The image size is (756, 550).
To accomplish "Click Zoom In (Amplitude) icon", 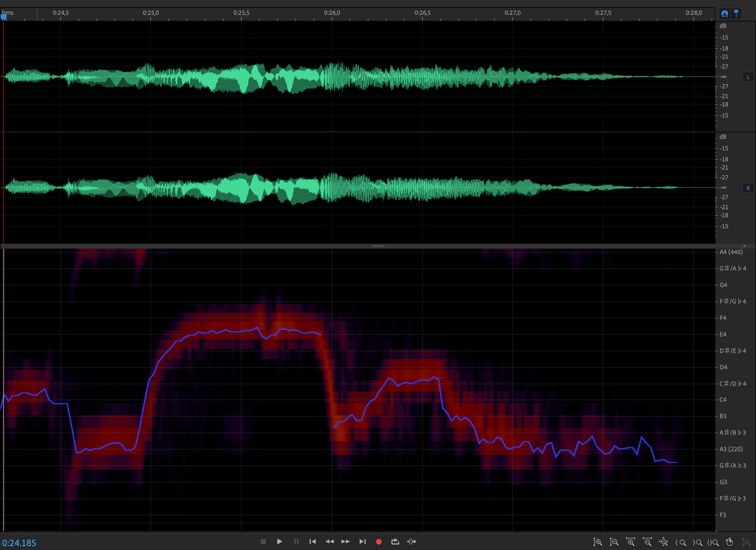I will 598,542.
